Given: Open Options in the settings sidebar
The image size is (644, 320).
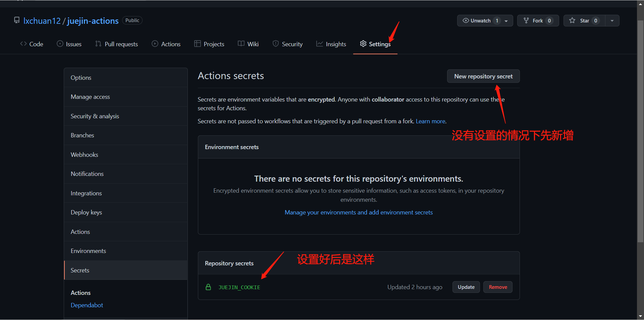Looking at the screenshot, I should pos(126,78).
